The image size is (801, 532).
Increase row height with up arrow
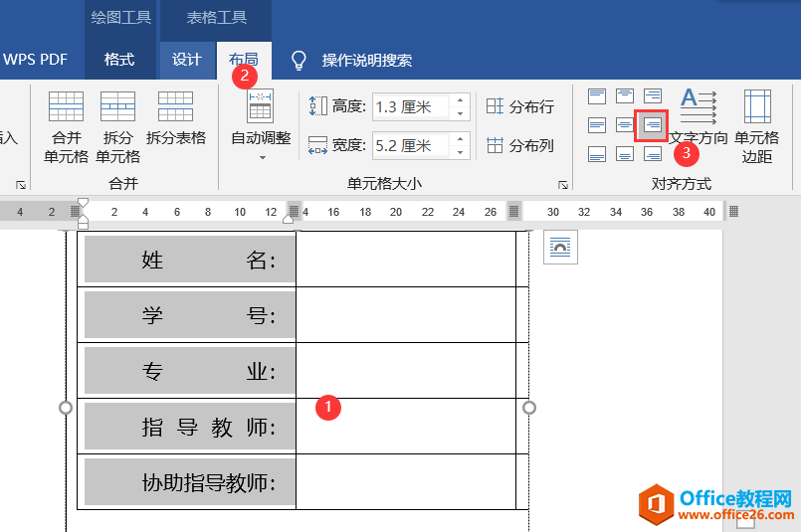pyautogui.click(x=461, y=100)
